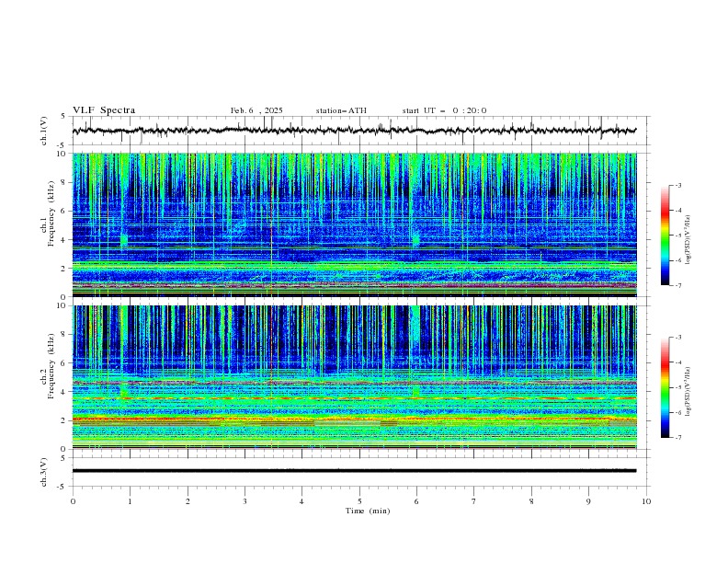Select the date text 'Feb. 6, 2025'
This screenshot has width=728, height=563.
(256, 110)
